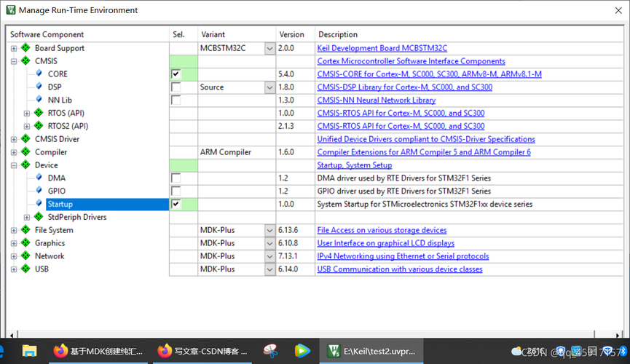Viewport: 630px width, 364px height.
Task: Click the RTOS (API) green diamond icon
Action: click(39, 113)
